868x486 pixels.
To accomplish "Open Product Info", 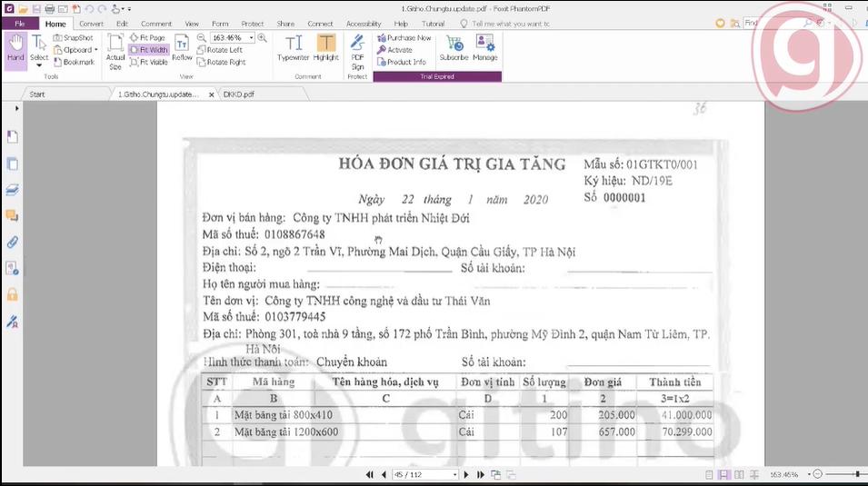I will click(x=402, y=62).
